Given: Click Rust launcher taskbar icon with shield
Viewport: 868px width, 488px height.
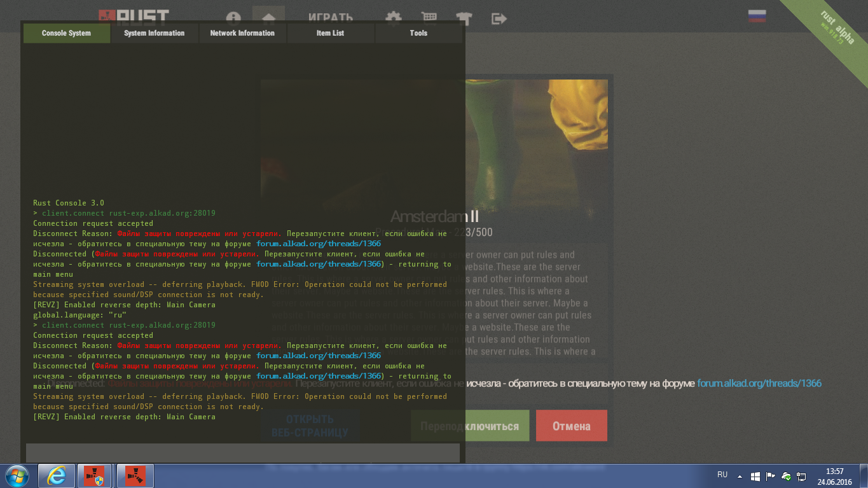Looking at the screenshot, I should click(95, 475).
